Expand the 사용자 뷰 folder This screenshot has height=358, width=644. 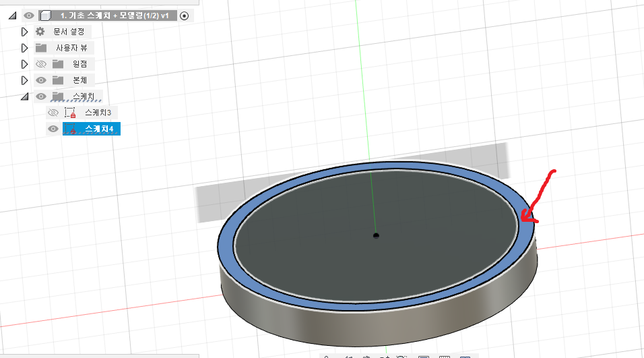coord(24,48)
